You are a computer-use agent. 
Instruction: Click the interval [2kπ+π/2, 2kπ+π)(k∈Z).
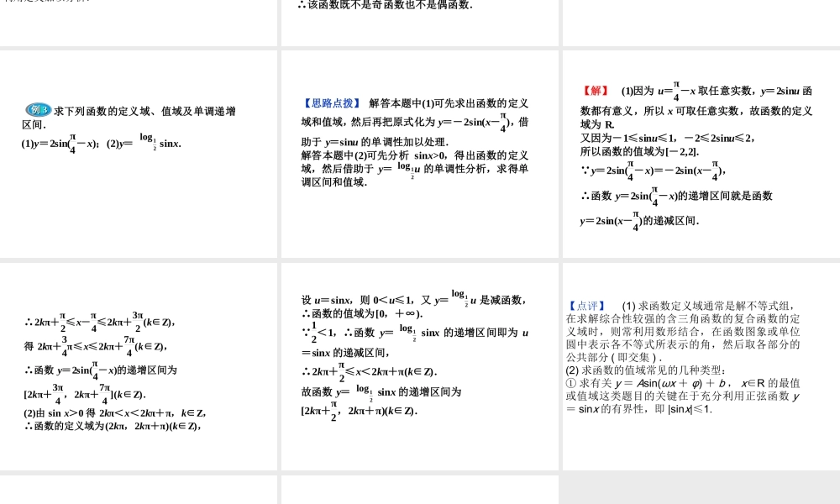pos(360,411)
